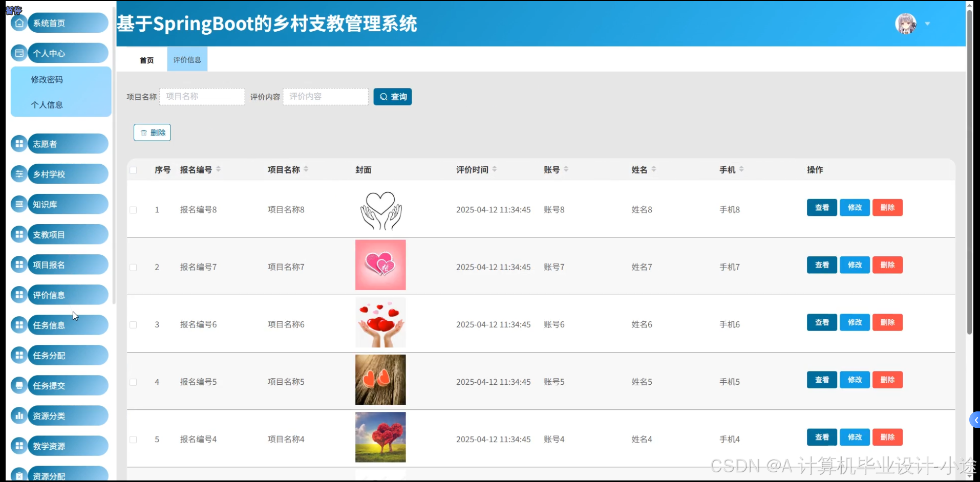The height and width of the screenshot is (482, 980).
Task: Click the 姓名5 cell
Action: [642, 382]
